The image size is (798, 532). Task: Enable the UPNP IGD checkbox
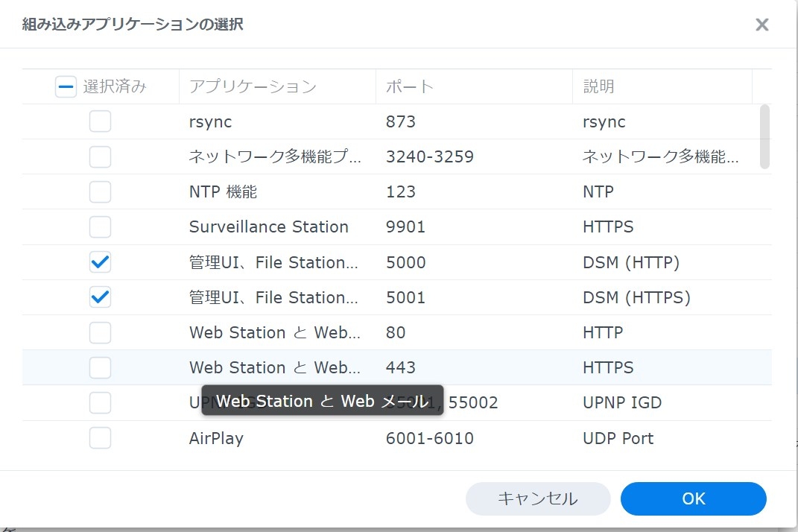(100, 402)
